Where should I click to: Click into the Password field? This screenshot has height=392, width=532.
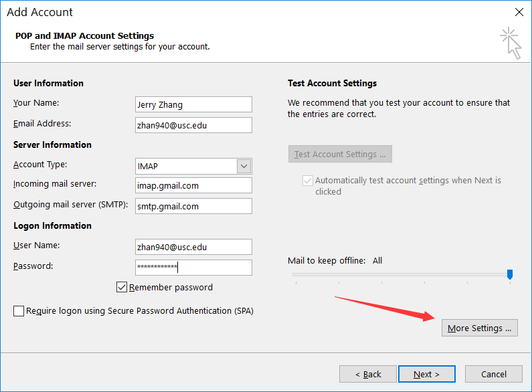coord(193,268)
